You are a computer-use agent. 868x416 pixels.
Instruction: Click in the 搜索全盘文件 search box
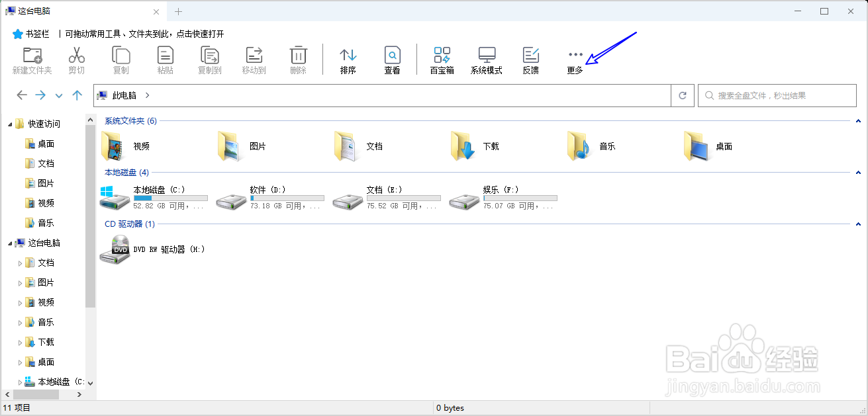click(x=777, y=95)
